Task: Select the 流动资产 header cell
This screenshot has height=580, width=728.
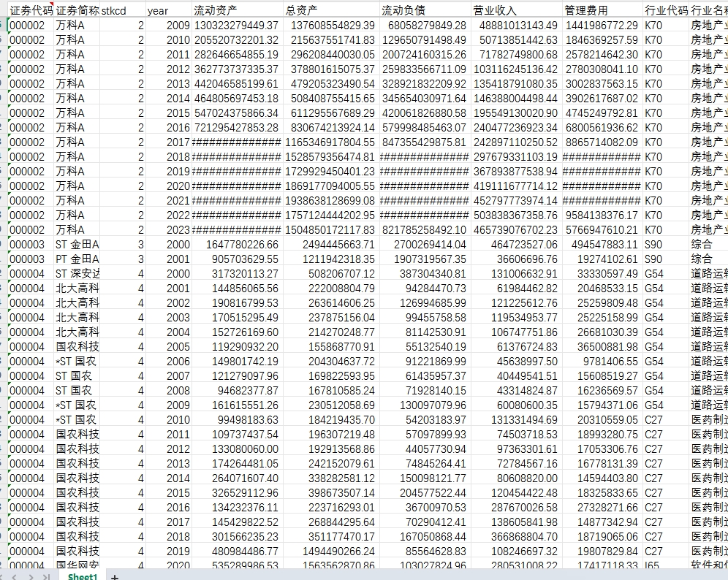Action: (238, 11)
